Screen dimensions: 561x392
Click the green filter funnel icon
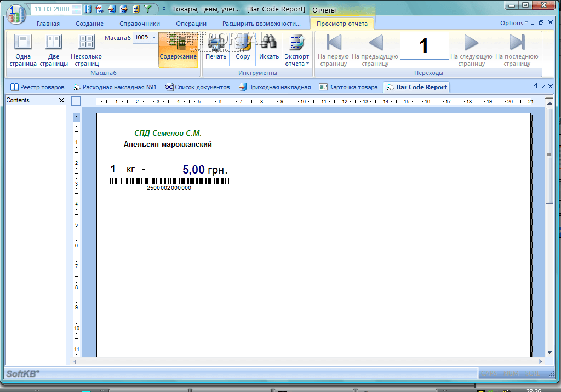(148, 9)
